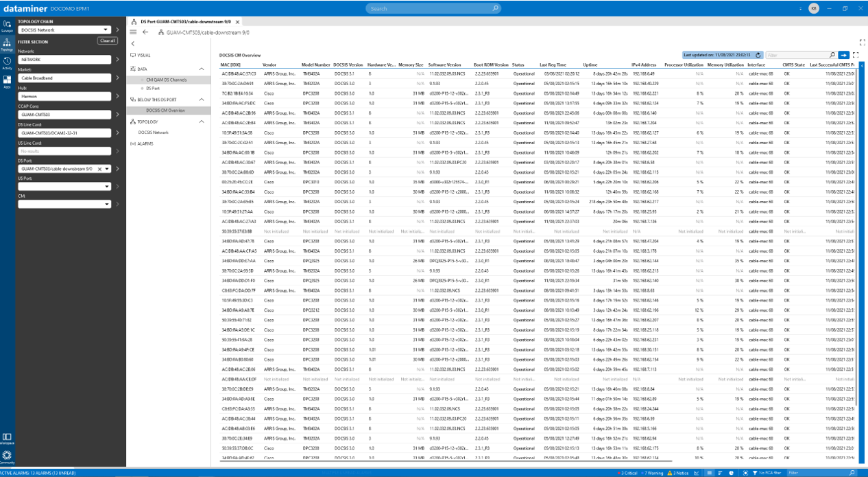Open the Workspace sidebar icon
Screen dimensions: 868x477
click(7, 439)
